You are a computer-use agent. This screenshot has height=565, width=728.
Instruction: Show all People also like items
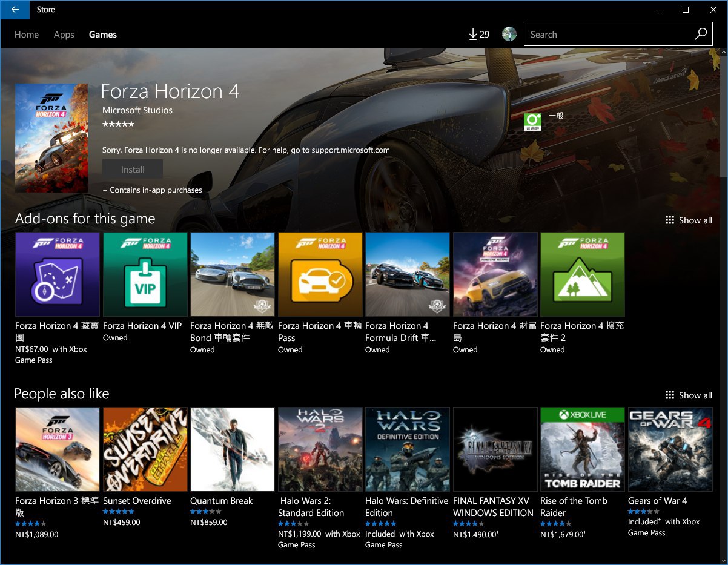(689, 395)
